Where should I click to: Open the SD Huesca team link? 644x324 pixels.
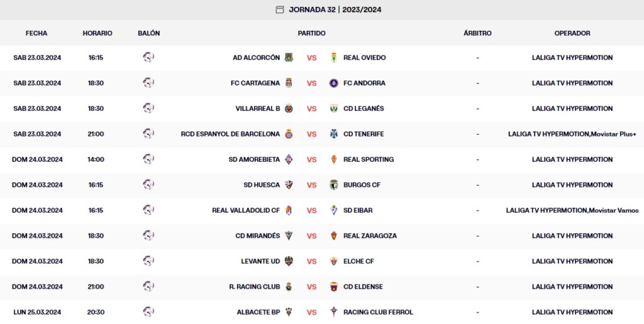[262, 185]
